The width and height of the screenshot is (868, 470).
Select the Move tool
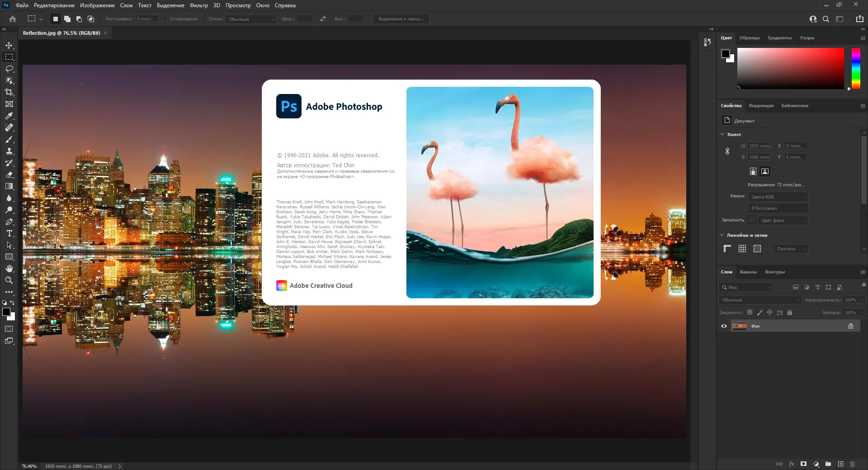tap(9, 45)
